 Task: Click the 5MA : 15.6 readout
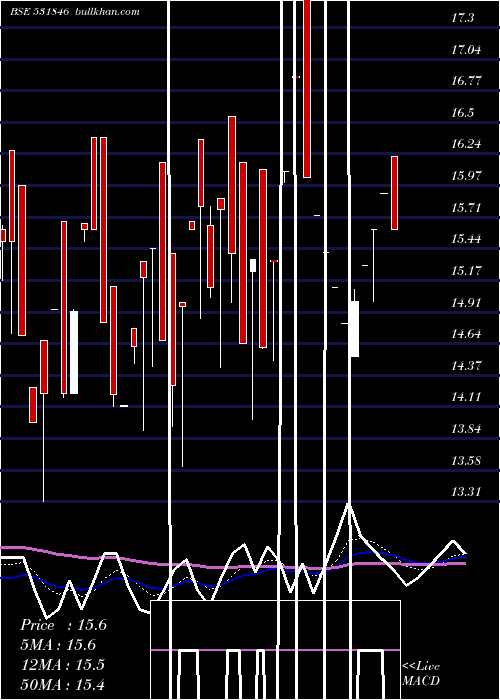click(x=58, y=645)
